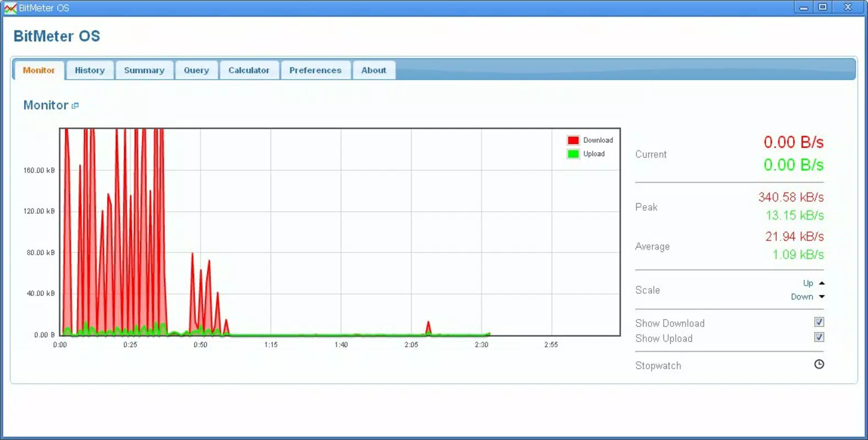Open Monitor in a pop-out window icon

pos(75,106)
